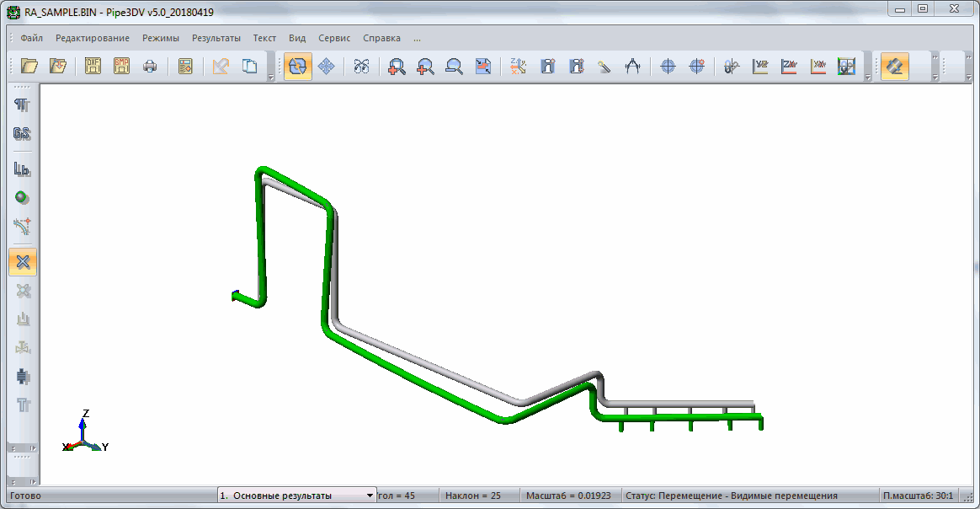Image resolution: width=980 pixels, height=509 pixels.
Task: Open the Режимы menu
Action: click(x=160, y=38)
